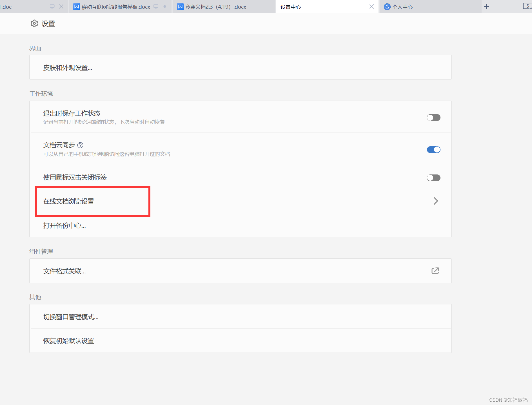Close the .doc tab
The height and width of the screenshot is (405, 532).
click(61, 6)
